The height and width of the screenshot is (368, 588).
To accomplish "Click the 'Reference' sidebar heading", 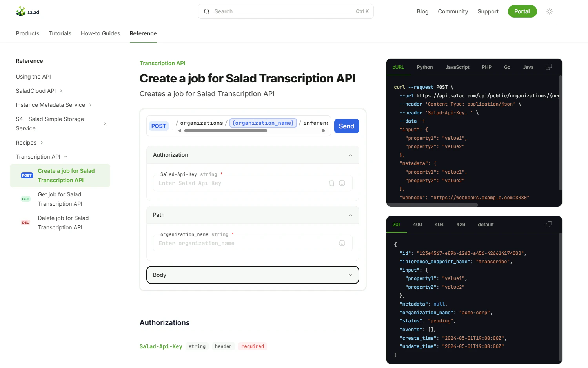I will pos(29,61).
